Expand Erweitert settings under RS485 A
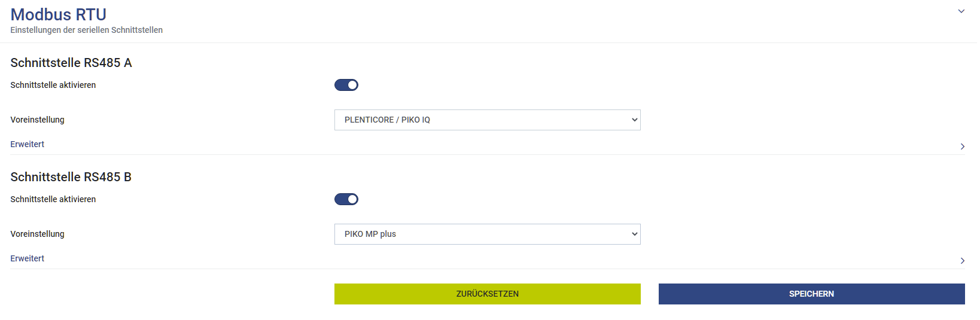This screenshot has height=320, width=980. point(28,144)
